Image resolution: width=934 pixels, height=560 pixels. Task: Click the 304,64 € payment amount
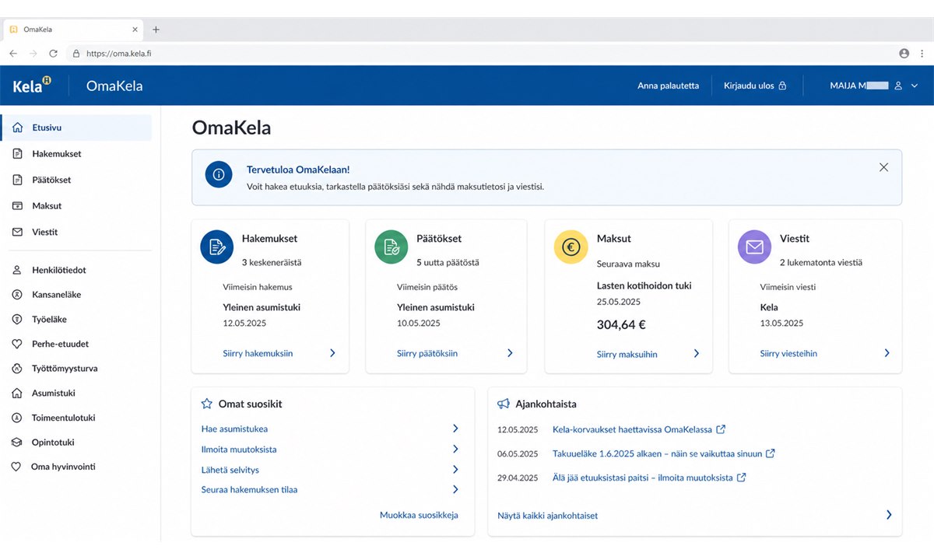coord(621,325)
